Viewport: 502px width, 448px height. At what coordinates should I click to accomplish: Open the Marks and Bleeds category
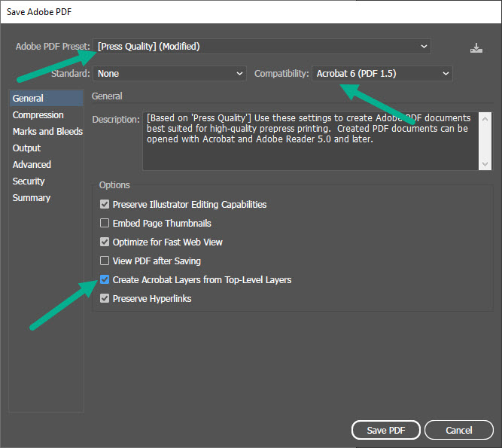coord(46,132)
